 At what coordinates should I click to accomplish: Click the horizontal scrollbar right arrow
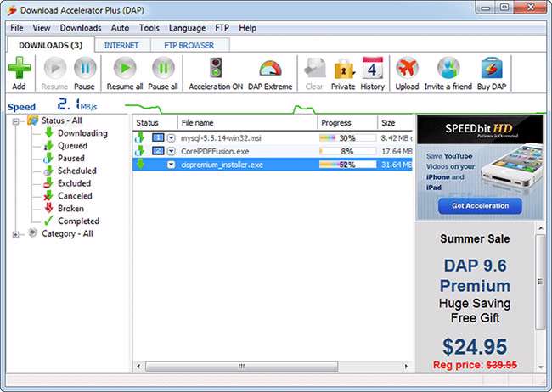pyautogui.click(x=406, y=367)
